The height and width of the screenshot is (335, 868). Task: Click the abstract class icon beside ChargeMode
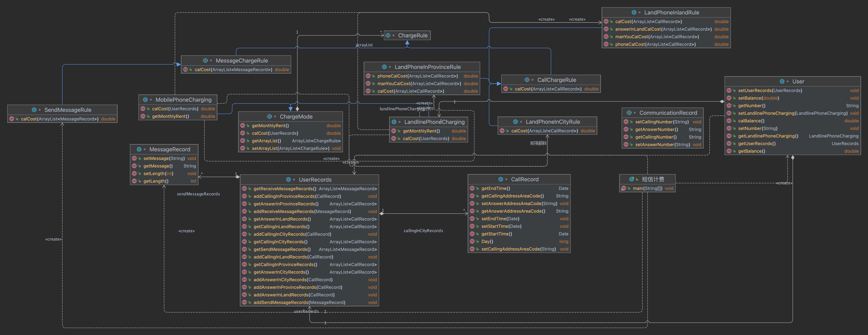pos(270,116)
